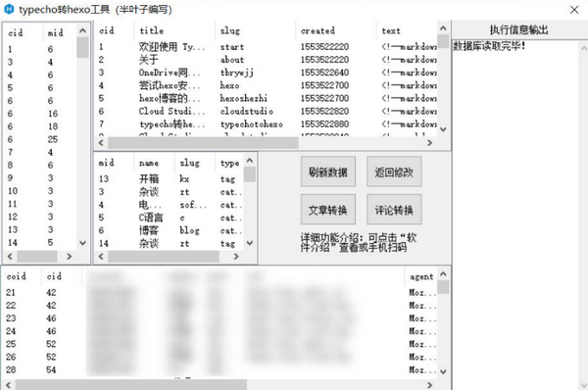Click up arrow of articles table scrollbar

pyautogui.click(x=443, y=28)
